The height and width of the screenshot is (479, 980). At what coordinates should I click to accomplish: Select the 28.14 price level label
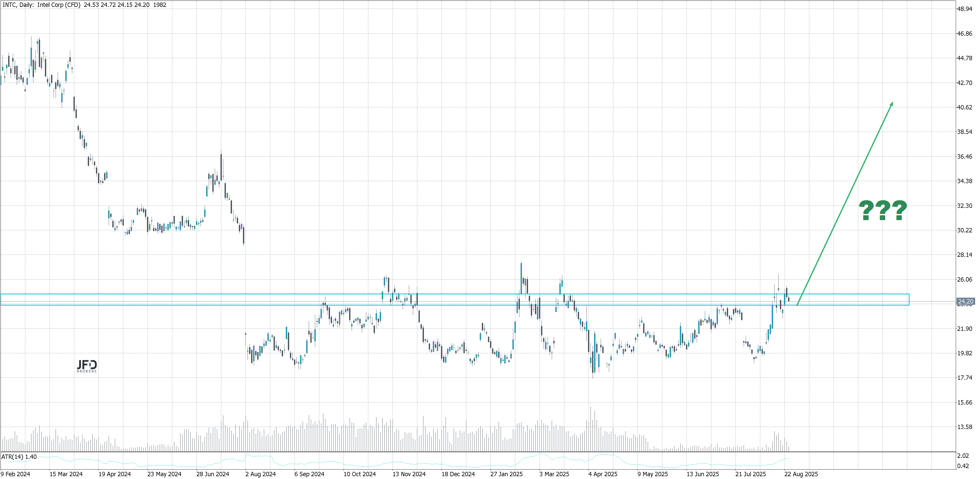pyautogui.click(x=964, y=255)
